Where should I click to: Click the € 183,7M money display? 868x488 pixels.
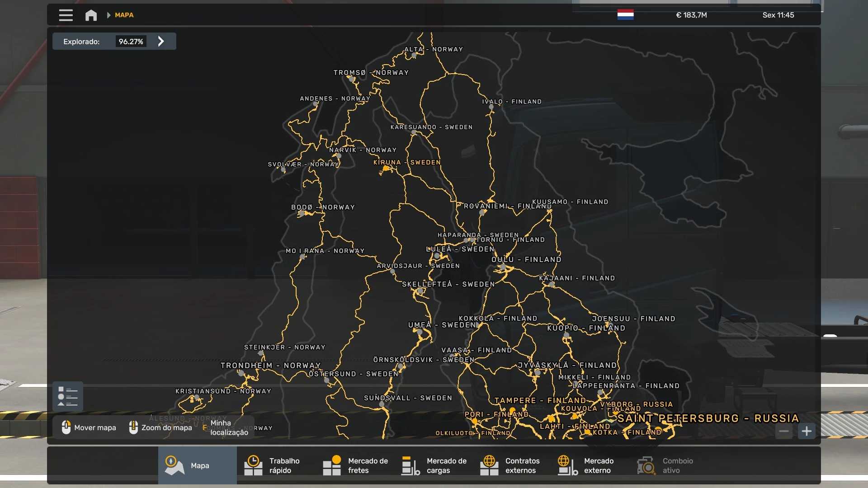[x=691, y=15]
